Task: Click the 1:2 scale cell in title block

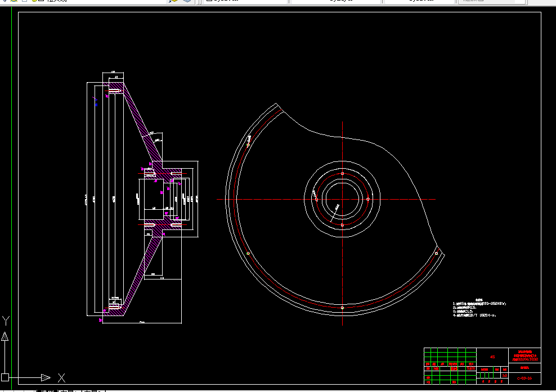Action: (505, 375)
